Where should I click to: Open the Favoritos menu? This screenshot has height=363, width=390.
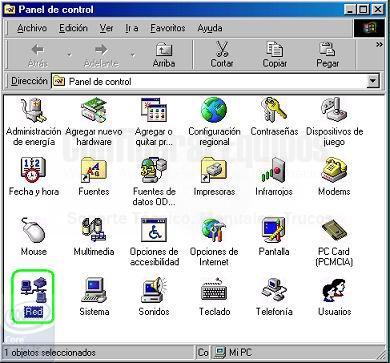(168, 28)
